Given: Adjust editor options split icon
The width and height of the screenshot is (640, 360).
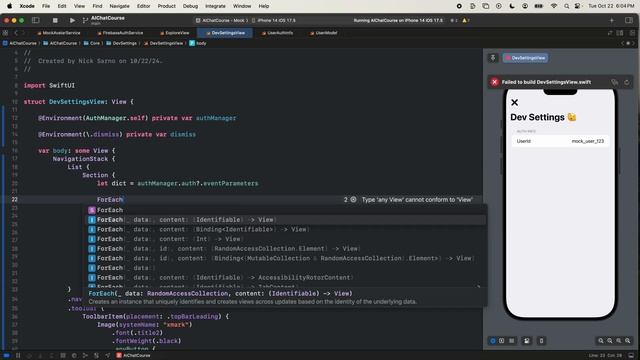Looking at the screenshot, I should pos(620,33).
